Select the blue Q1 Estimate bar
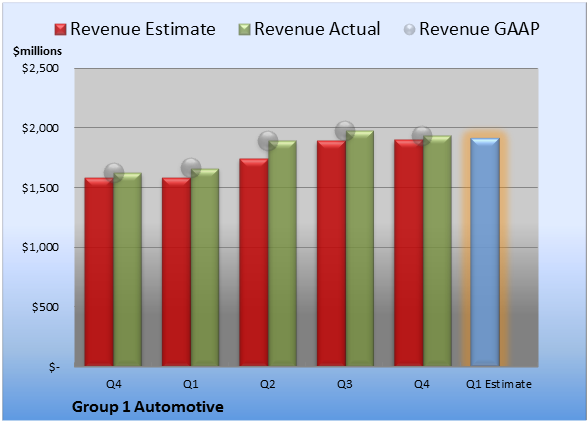The width and height of the screenshot is (588, 422). (485, 252)
